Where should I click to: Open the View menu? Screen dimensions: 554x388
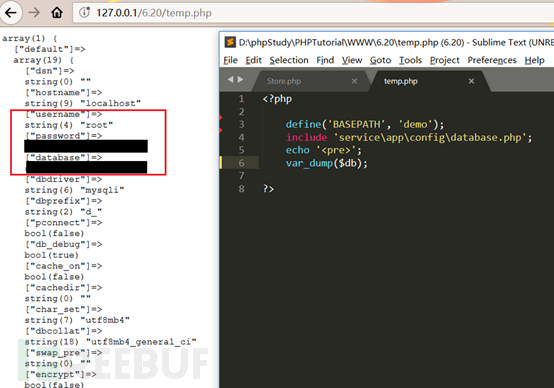352,60
